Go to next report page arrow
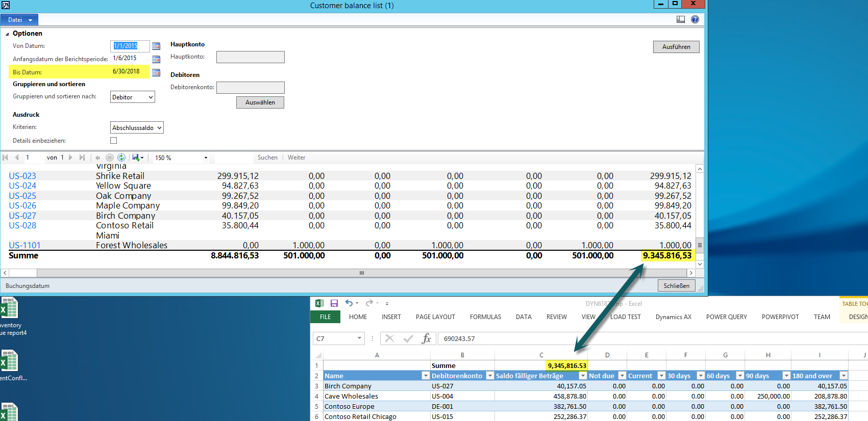The height and width of the screenshot is (421, 868). pyautogui.click(x=70, y=157)
